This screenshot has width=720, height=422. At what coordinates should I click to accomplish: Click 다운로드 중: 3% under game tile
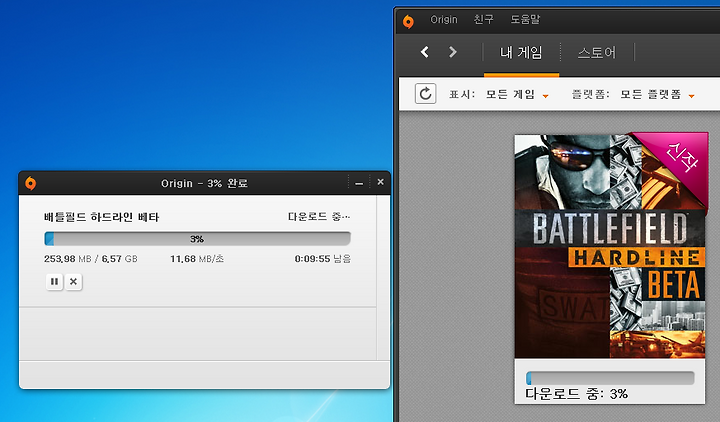coord(577,394)
